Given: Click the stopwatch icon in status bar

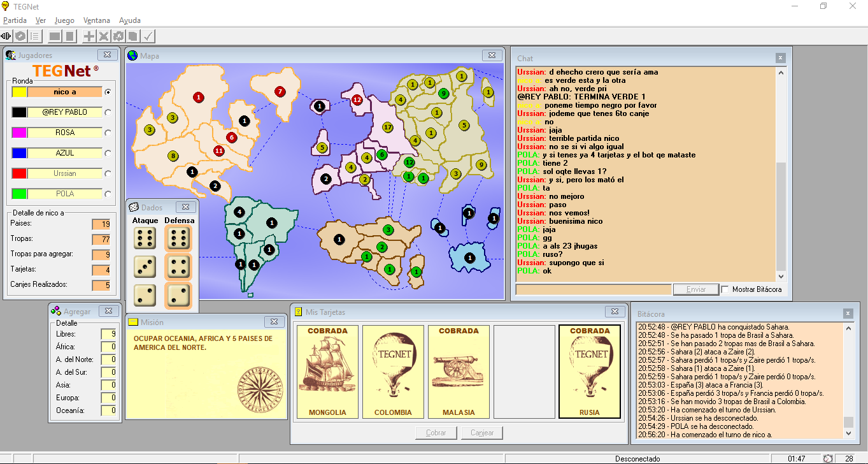Looking at the screenshot, I should pos(828,458).
